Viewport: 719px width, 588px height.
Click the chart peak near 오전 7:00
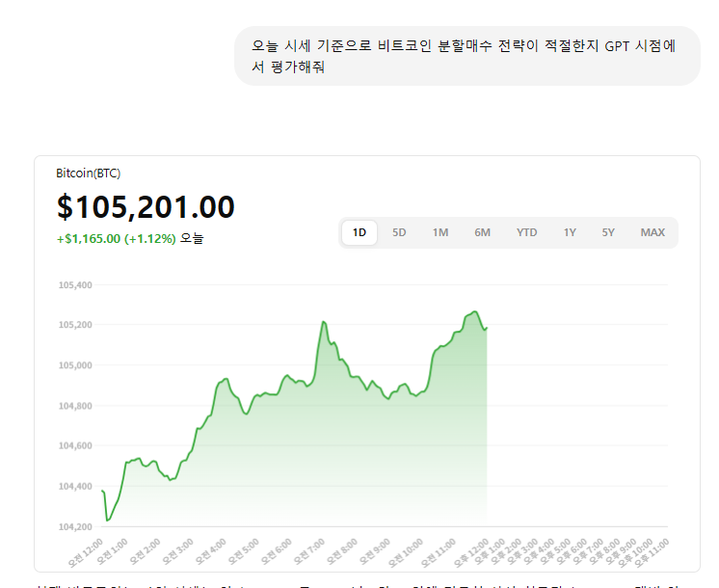tap(323, 322)
